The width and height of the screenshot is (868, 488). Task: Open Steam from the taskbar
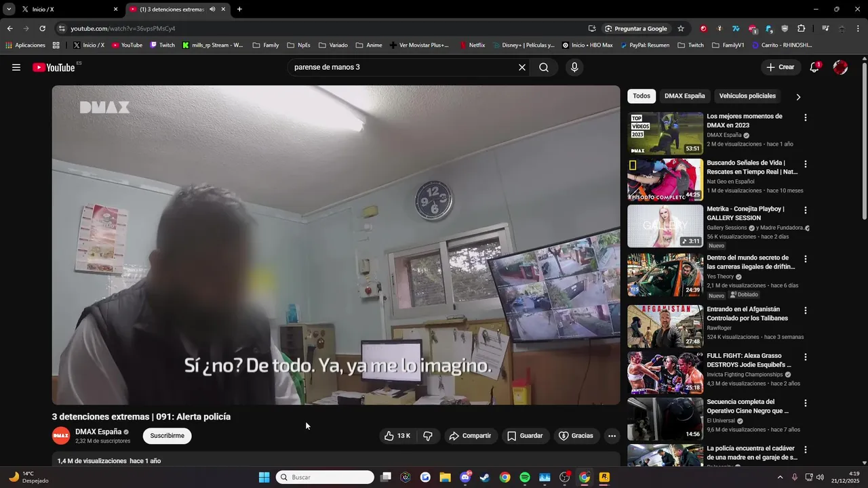pyautogui.click(x=485, y=477)
